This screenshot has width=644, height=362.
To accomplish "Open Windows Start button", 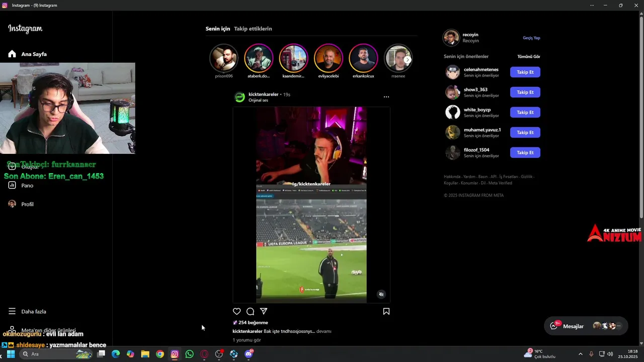I will pos(10,354).
